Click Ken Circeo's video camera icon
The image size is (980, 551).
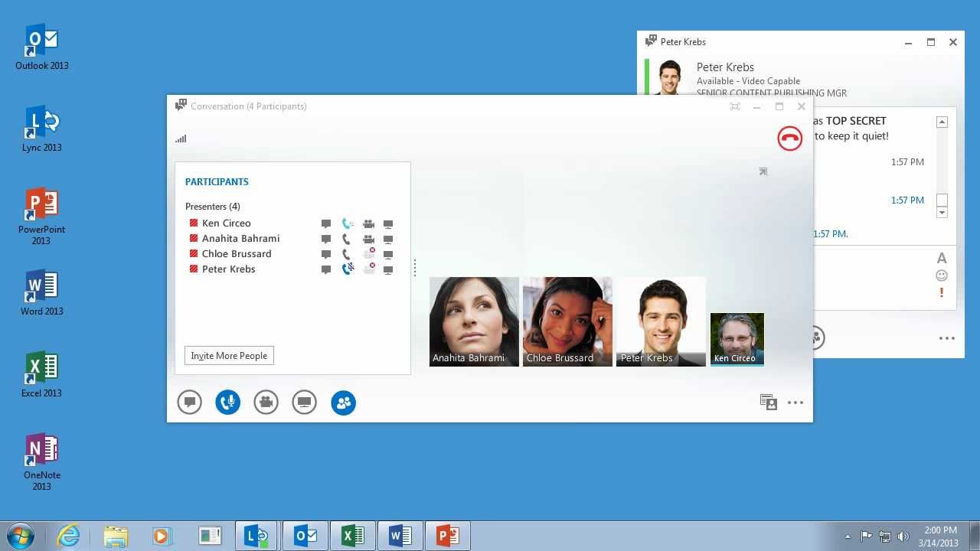[368, 224]
